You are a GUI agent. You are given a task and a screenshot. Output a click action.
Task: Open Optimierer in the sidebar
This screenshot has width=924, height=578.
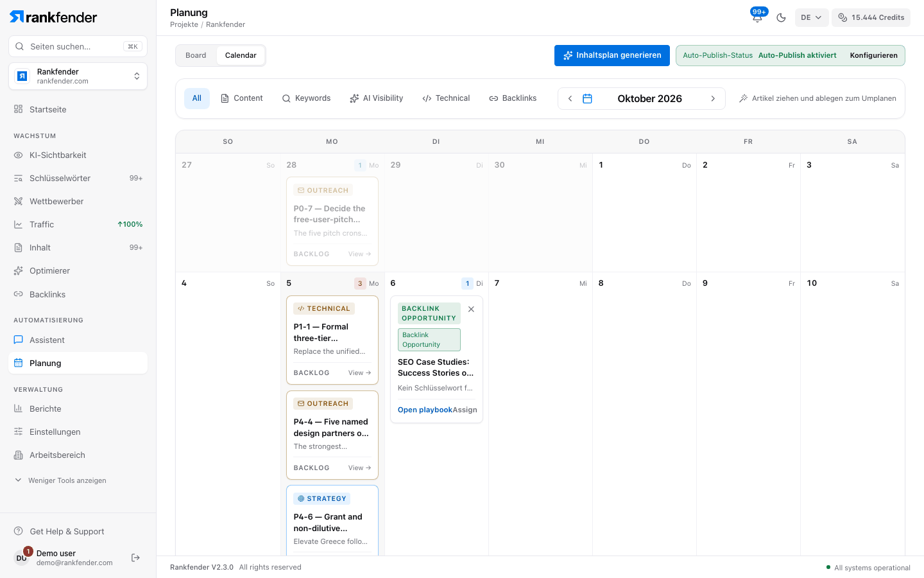[78, 270]
